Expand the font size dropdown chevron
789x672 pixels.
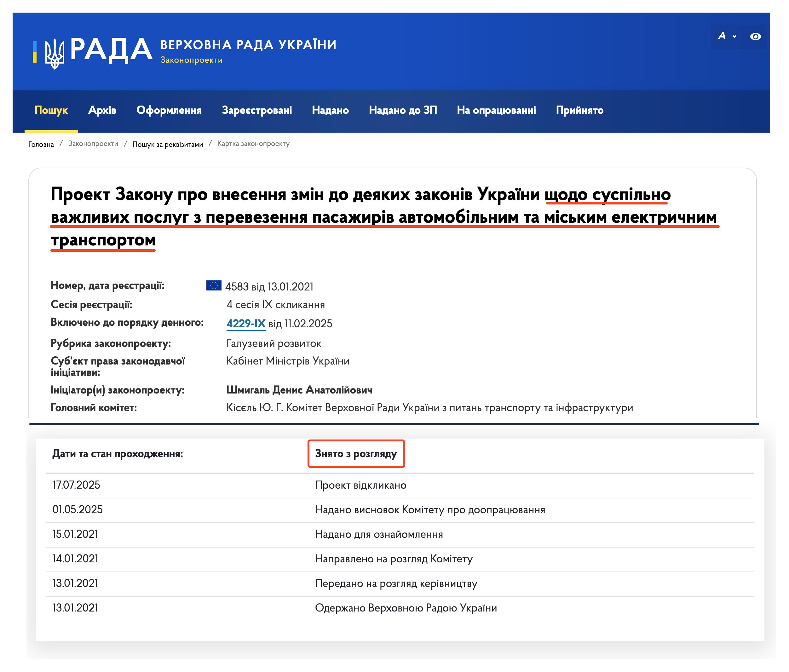pos(735,37)
